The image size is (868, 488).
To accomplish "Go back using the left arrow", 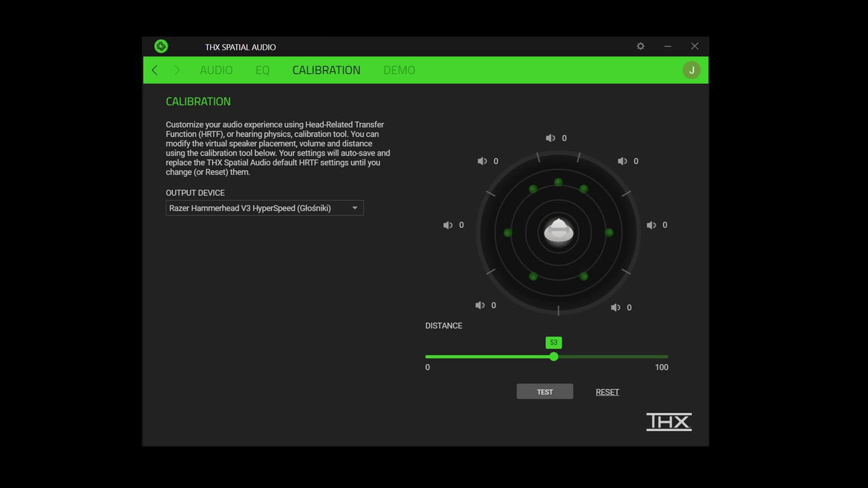I will 154,70.
